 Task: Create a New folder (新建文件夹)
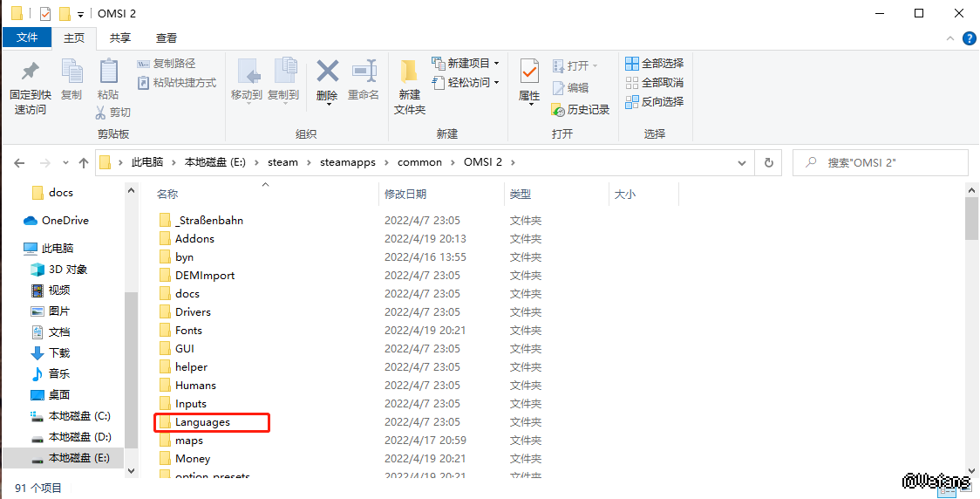(x=410, y=87)
